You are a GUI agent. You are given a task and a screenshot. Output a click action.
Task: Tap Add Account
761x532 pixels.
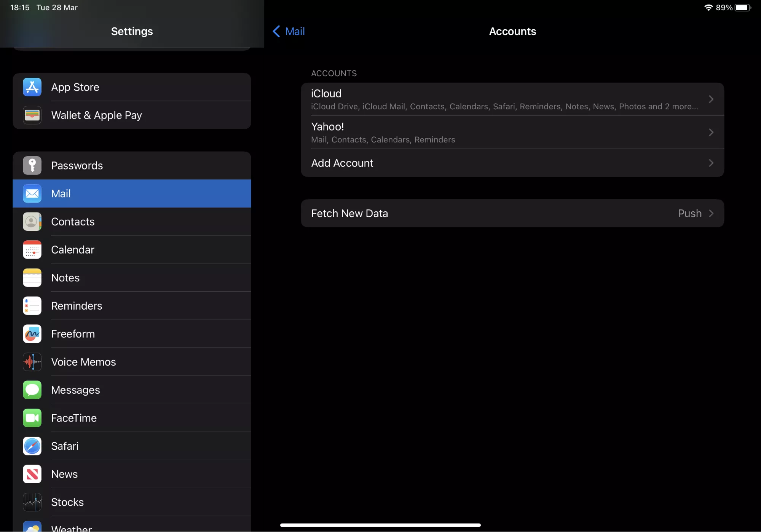(x=512, y=163)
